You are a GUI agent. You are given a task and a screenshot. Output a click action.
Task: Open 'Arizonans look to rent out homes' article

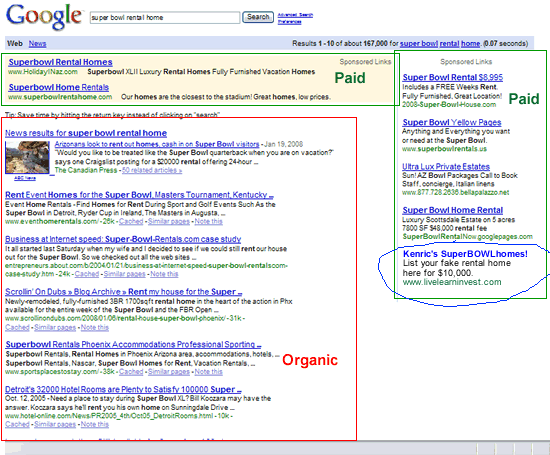(157, 144)
